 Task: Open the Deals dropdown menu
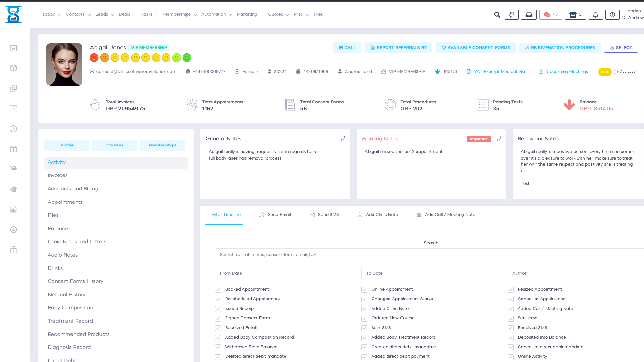pyautogui.click(x=127, y=14)
